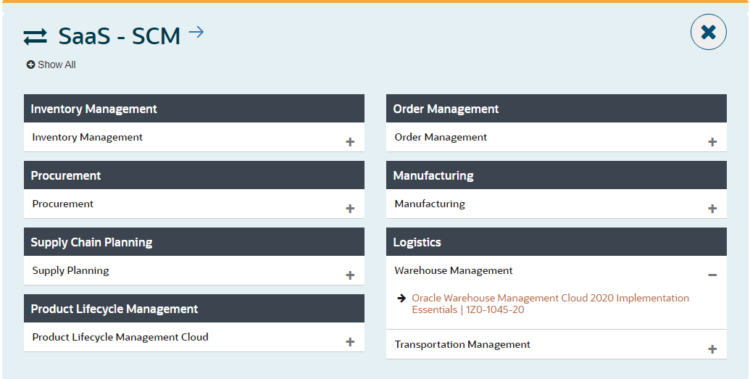Click arrow bullet beside Oracle Warehouse Management link

coord(401,298)
